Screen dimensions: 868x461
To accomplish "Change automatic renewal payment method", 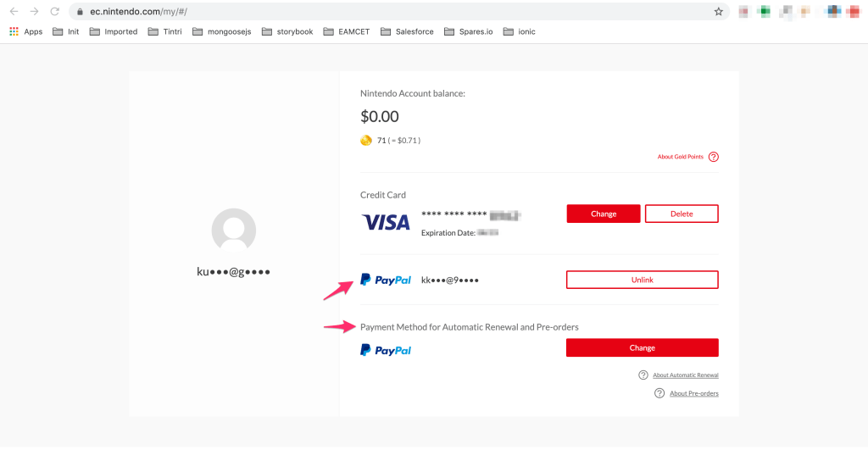I will tap(642, 347).
